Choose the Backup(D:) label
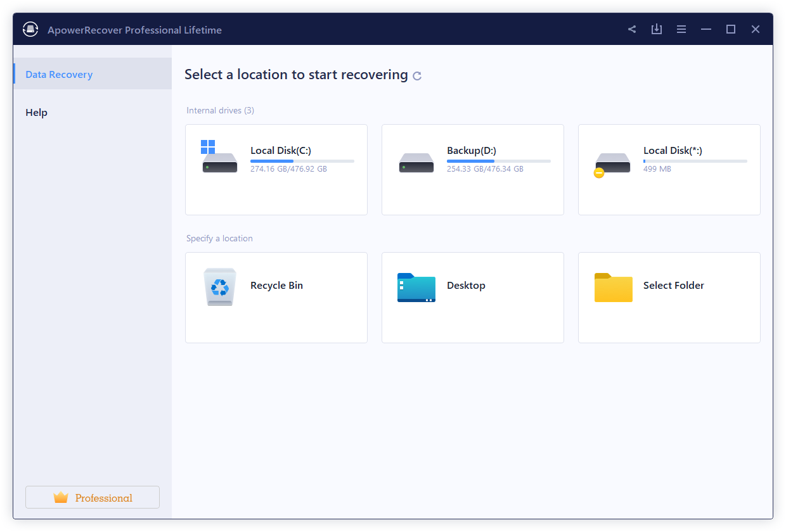 coord(472,150)
